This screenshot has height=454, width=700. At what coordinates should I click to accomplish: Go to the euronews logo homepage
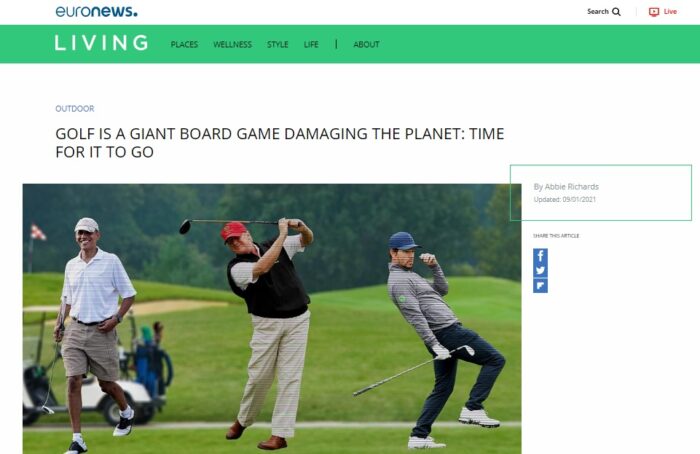point(96,11)
